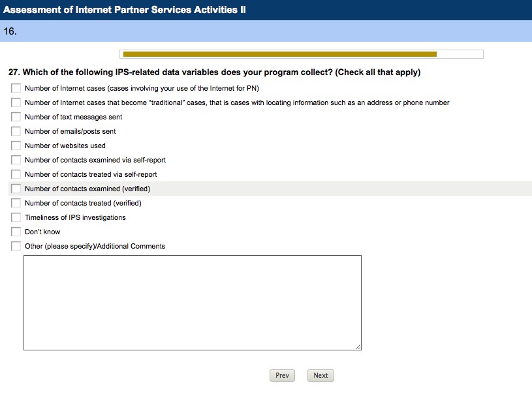Screen dimensions: 532x400
Task: Check 'Number of websites used'
Action: click(x=16, y=146)
